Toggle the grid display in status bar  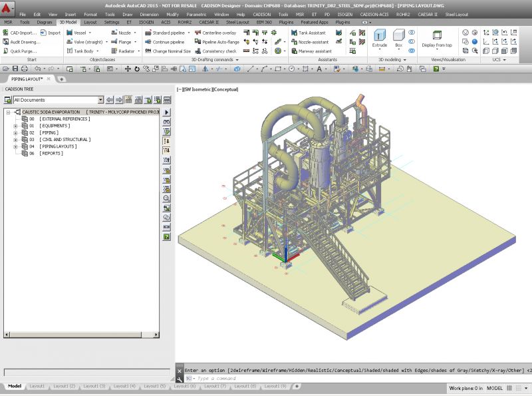(509, 388)
